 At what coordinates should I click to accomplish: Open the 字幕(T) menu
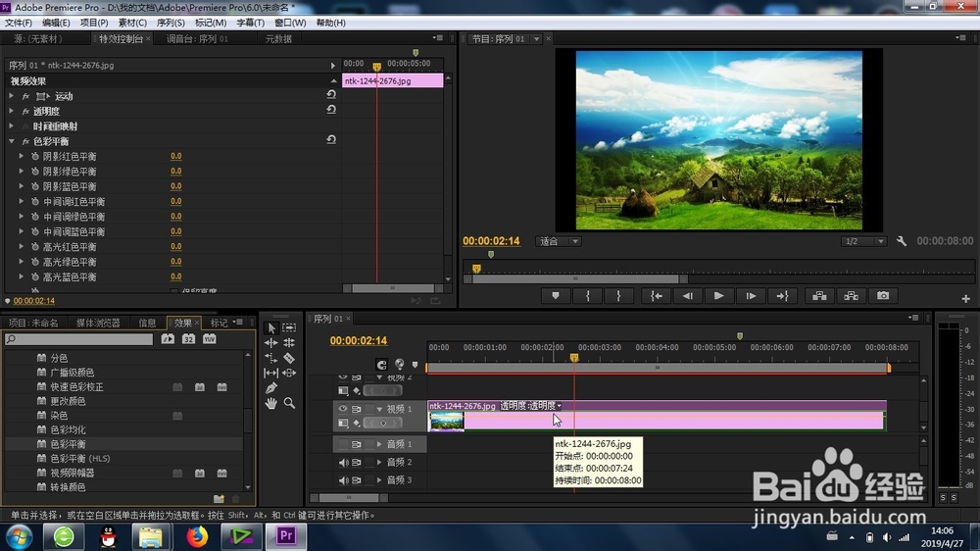[250, 23]
